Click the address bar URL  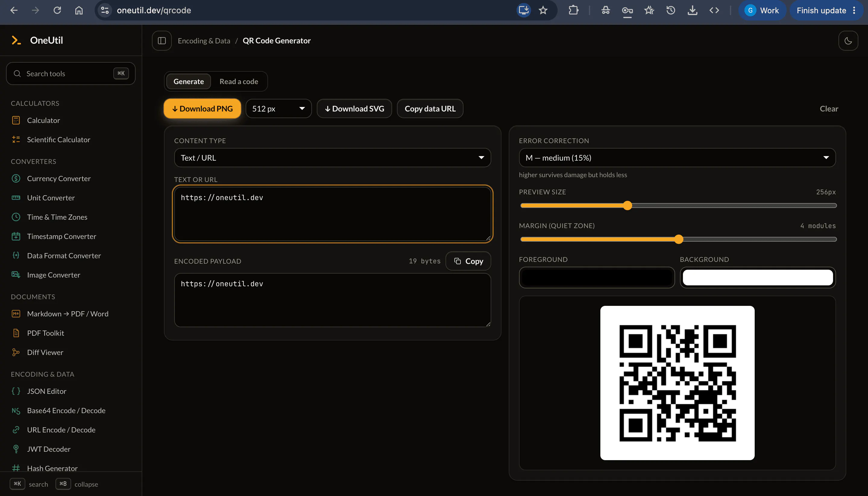[x=154, y=10]
